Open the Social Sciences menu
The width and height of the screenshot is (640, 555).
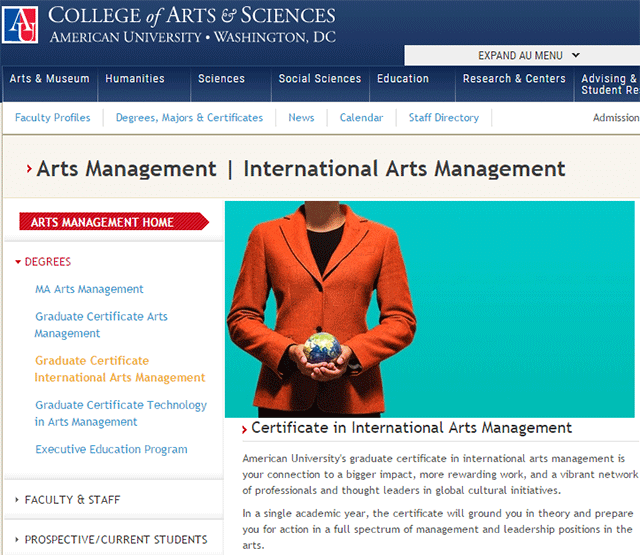(x=320, y=79)
